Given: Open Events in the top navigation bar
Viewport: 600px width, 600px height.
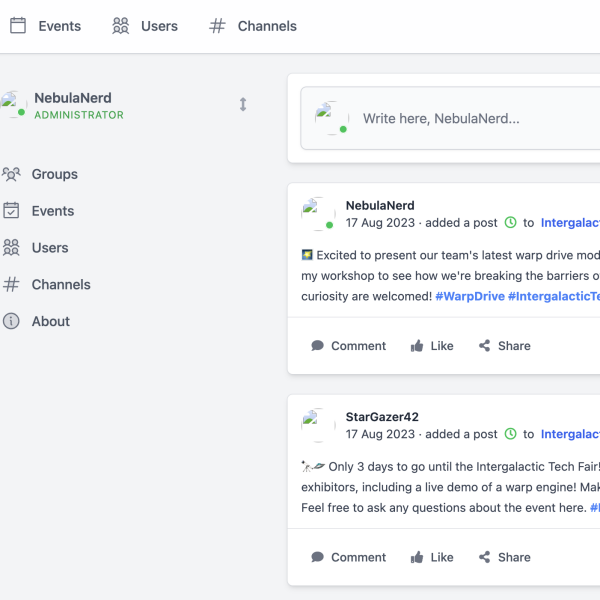Looking at the screenshot, I should pos(46,26).
